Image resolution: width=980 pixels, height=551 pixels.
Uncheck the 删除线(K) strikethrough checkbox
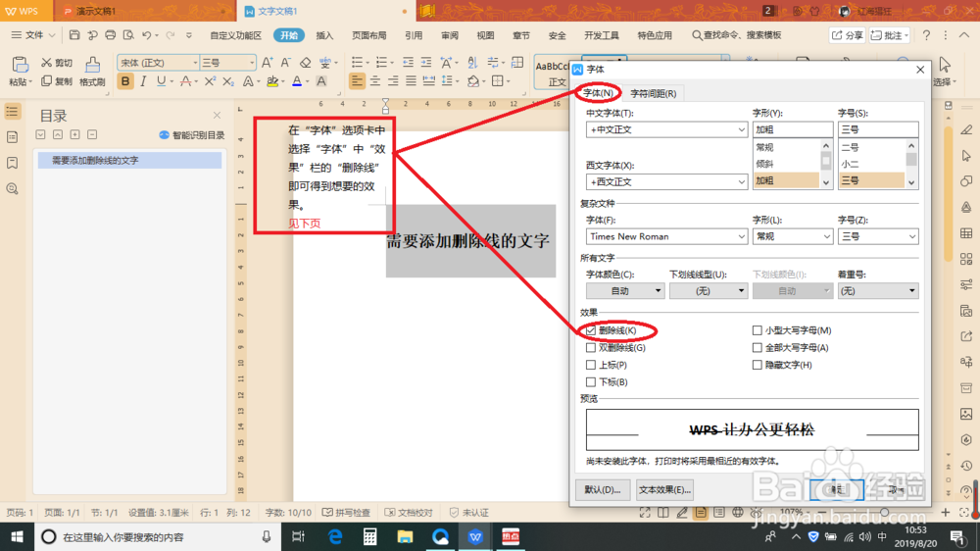[591, 330]
